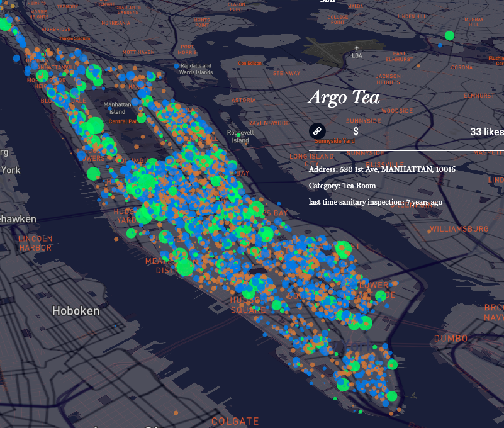
Task: Click the address line for 530 1st Ave
Action: tap(382, 169)
